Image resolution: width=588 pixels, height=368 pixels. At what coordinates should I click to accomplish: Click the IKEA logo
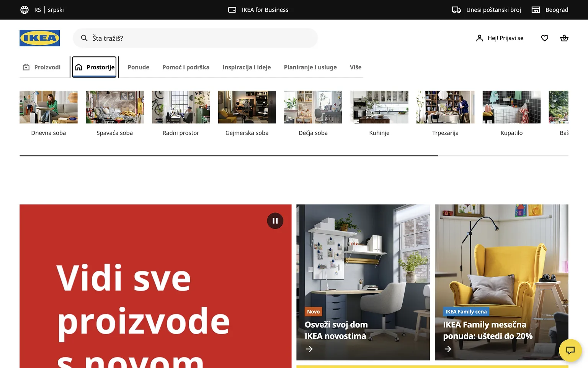point(39,38)
